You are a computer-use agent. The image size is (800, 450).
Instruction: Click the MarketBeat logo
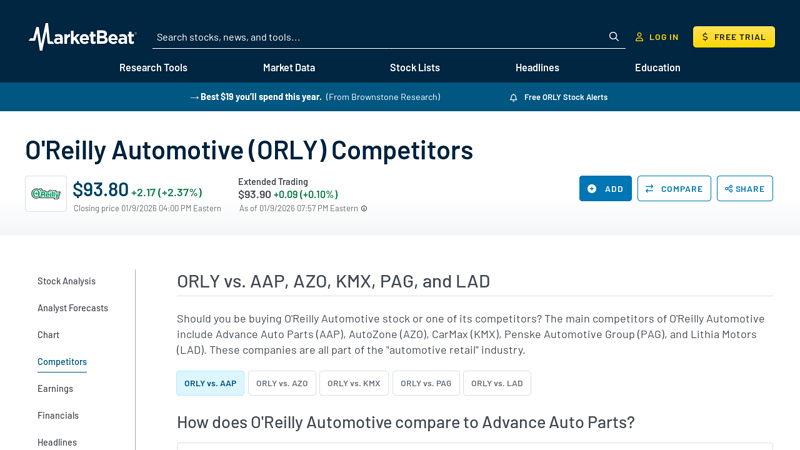(83, 37)
